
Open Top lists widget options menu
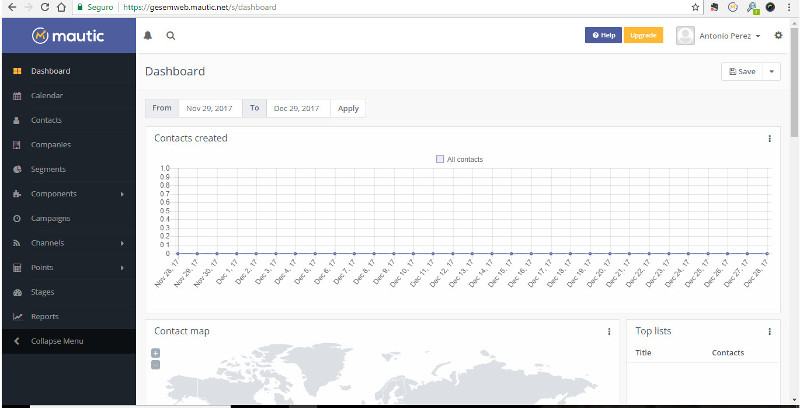pyautogui.click(x=769, y=332)
